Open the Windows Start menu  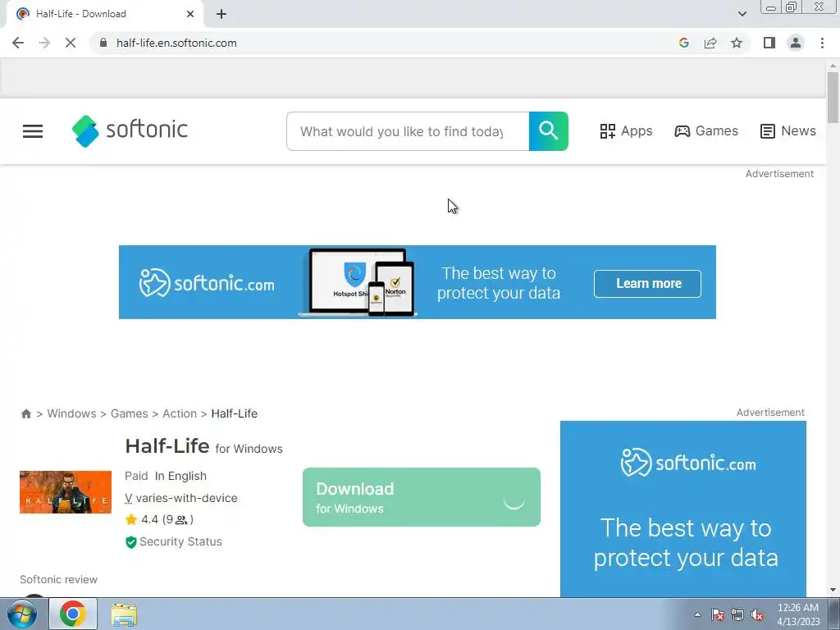pos(22,614)
